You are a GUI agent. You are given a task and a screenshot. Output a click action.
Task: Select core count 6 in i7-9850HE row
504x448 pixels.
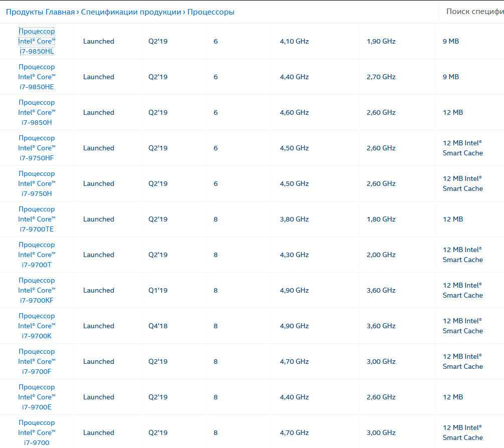216,77
